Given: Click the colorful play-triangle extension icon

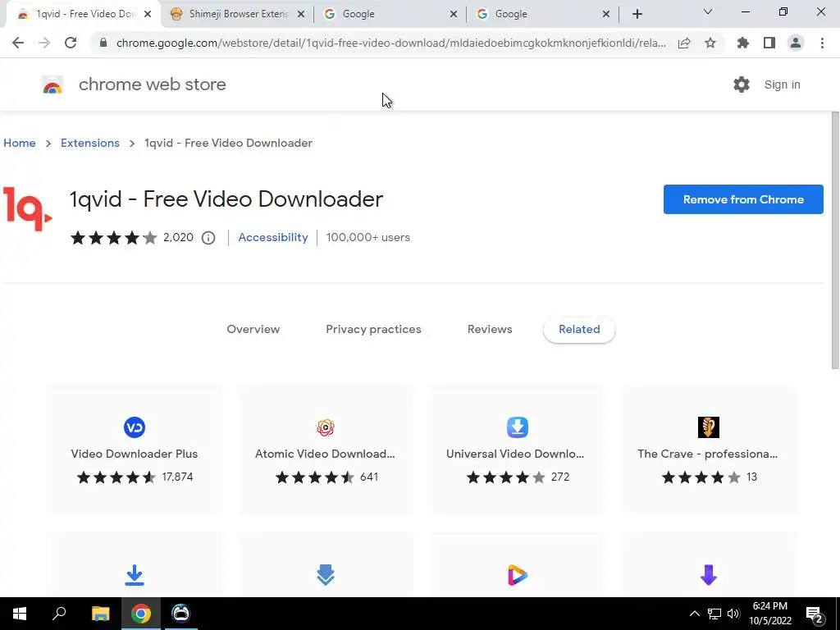Looking at the screenshot, I should [517, 575].
